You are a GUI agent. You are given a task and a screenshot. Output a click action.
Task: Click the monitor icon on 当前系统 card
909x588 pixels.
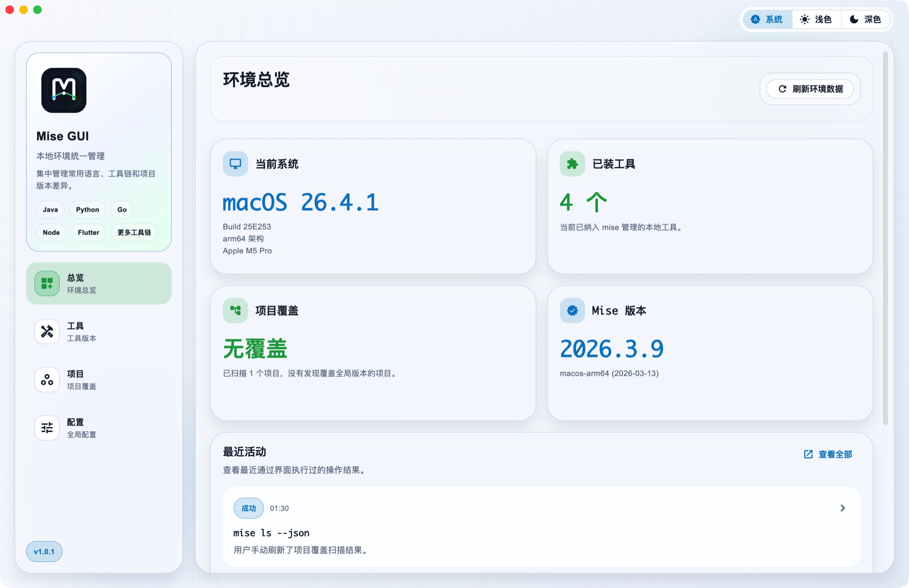[x=236, y=164]
